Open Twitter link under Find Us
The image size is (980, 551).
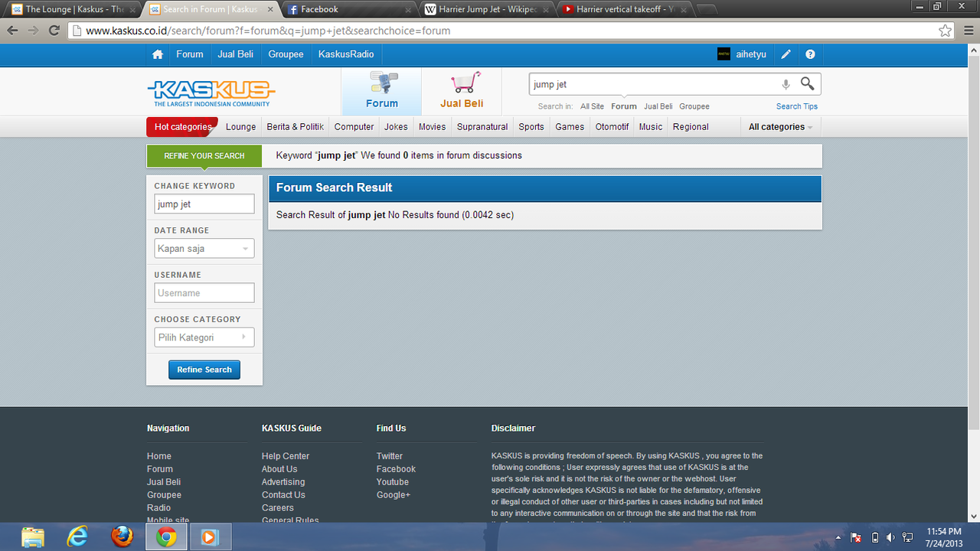pos(389,456)
